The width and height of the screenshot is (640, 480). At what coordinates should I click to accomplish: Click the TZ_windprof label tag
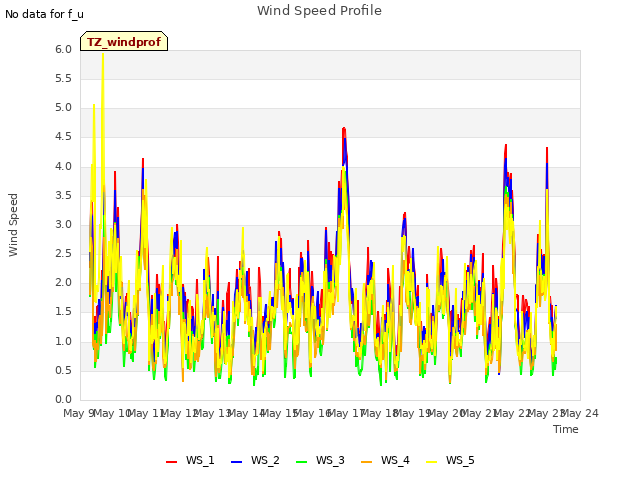(124, 41)
